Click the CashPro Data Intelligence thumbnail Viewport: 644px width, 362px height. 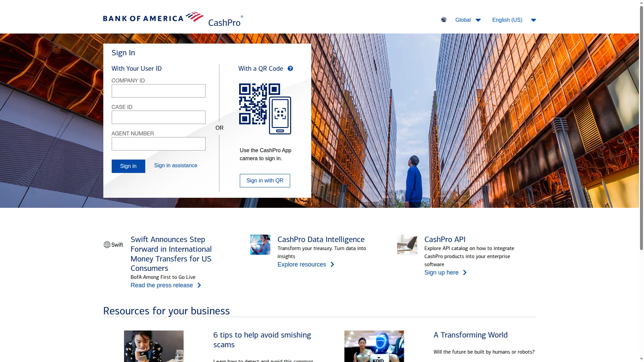click(260, 245)
